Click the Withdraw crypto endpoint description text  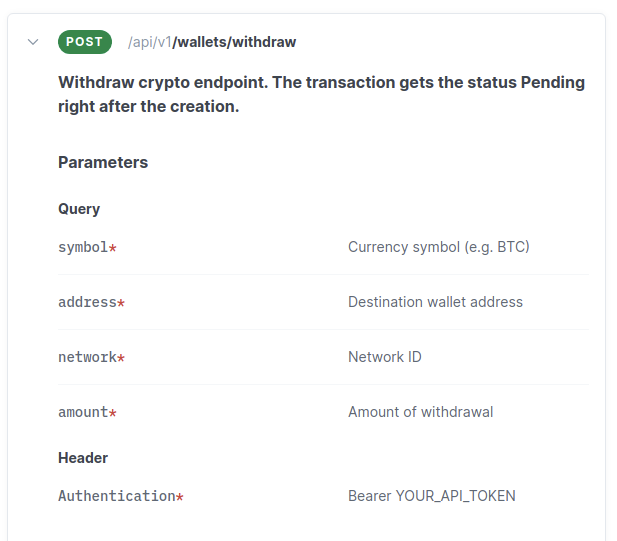click(321, 94)
